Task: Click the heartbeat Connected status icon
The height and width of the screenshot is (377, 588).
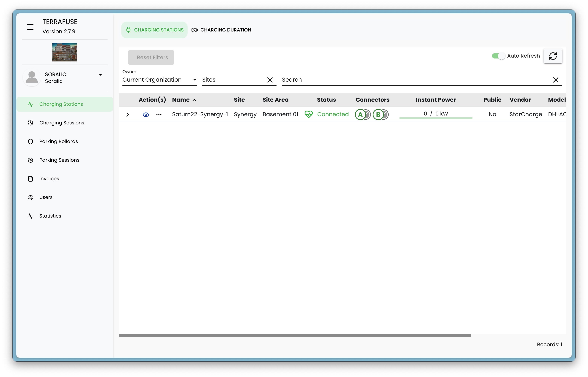Action: 309,114
